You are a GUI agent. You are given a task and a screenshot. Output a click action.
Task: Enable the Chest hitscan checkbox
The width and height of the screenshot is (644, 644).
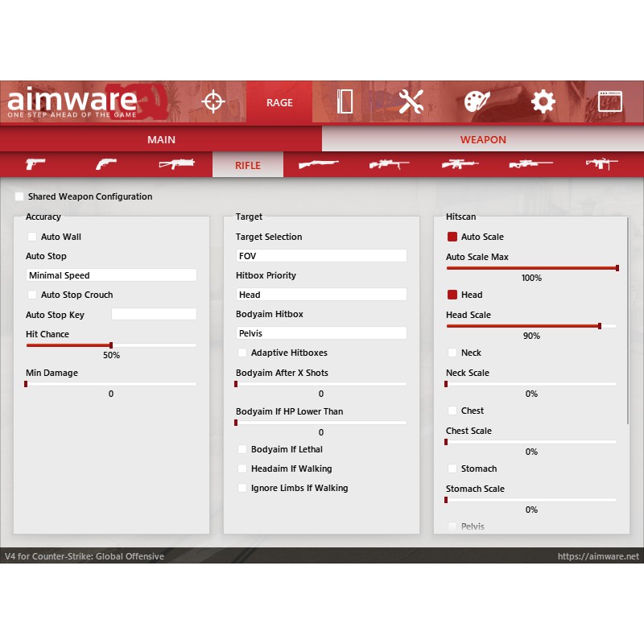click(452, 411)
